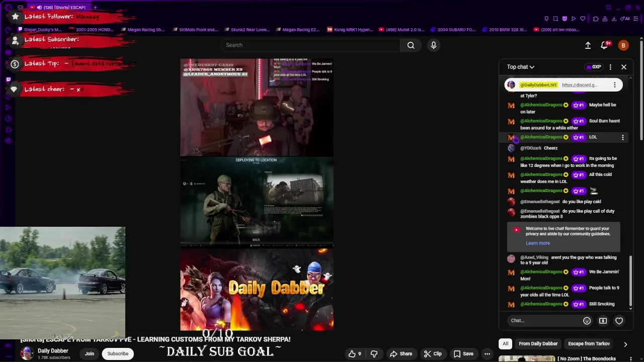Select the 'All' filter chip
This screenshot has width=644, height=362.
[505, 344]
